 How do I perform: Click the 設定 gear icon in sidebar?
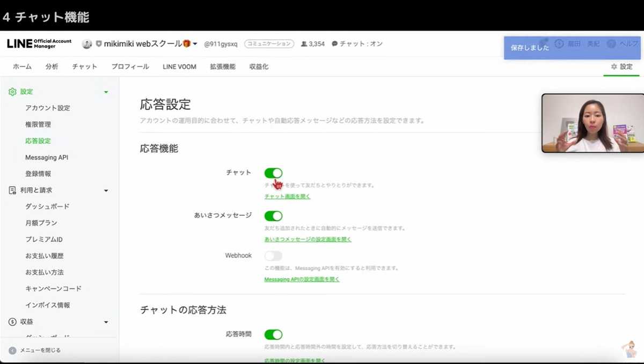point(12,92)
